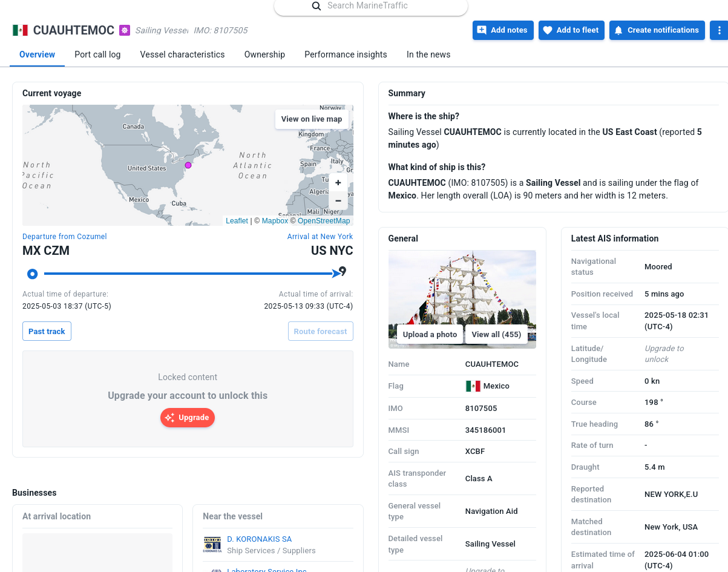728x572 pixels.
Task: Select the Overview tab
Action: click(38, 54)
